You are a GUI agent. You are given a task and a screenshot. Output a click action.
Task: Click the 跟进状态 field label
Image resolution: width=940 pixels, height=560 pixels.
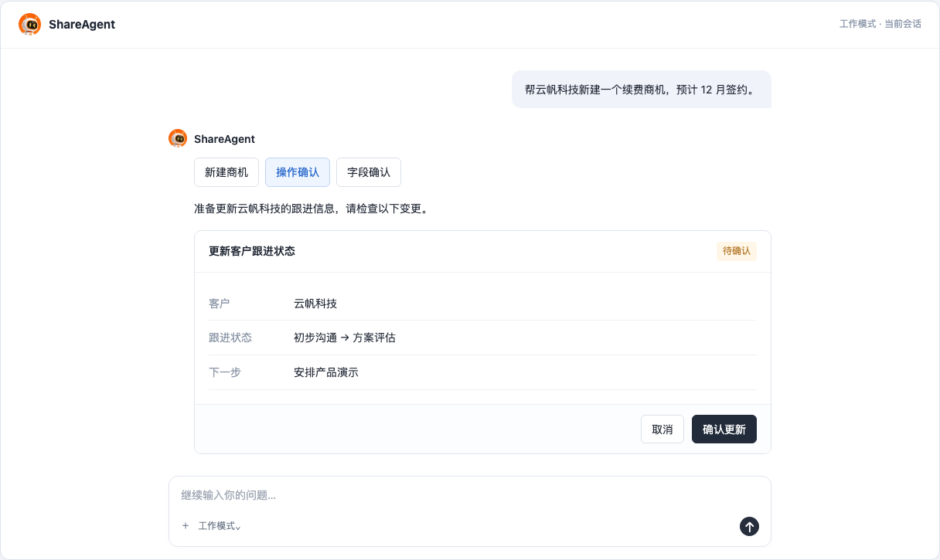(x=230, y=338)
